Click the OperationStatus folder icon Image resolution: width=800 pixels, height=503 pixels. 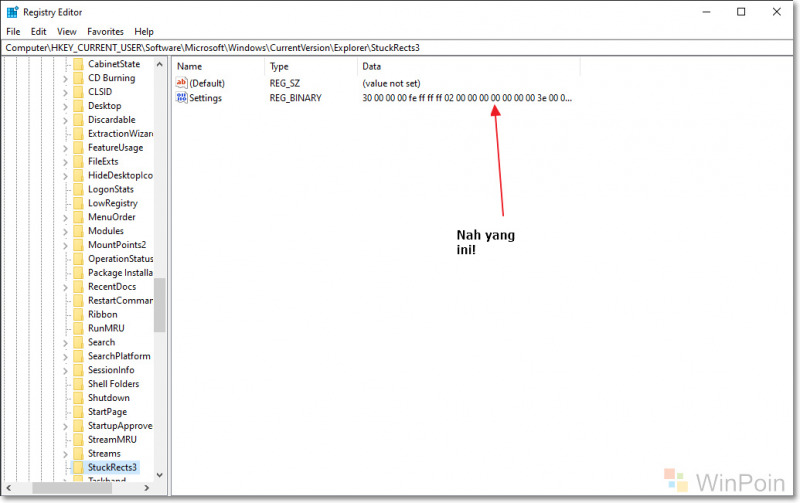78,259
